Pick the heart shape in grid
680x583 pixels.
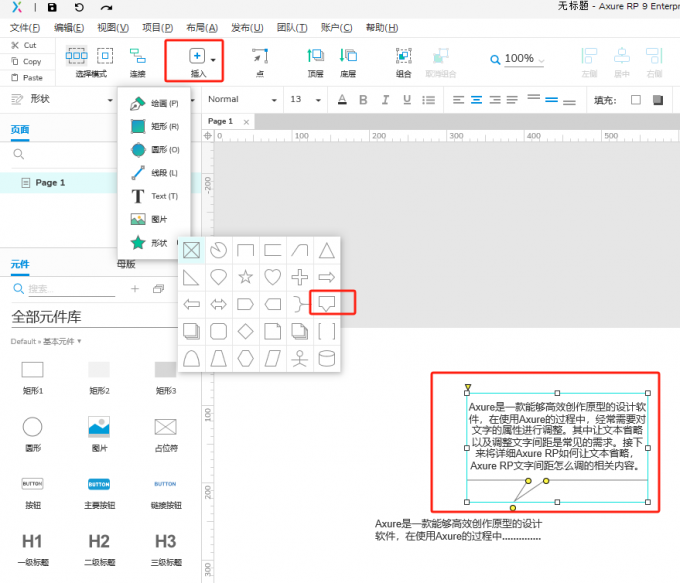point(273,277)
